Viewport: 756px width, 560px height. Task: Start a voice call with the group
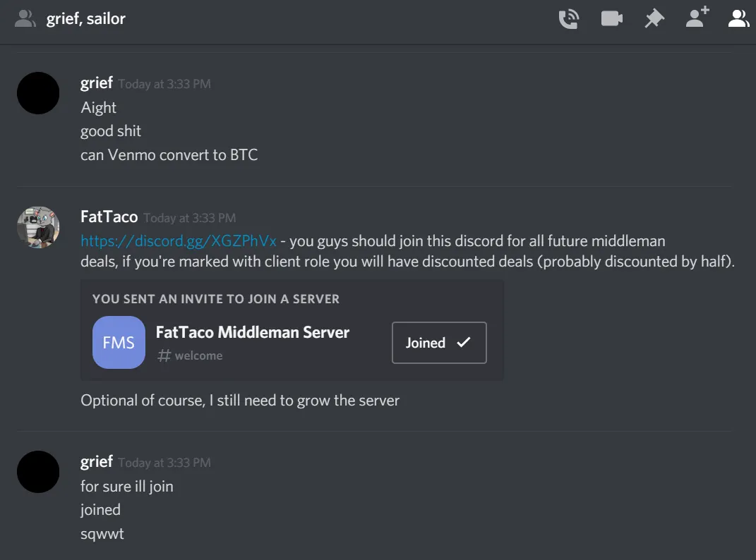pyautogui.click(x=568, y=19)
